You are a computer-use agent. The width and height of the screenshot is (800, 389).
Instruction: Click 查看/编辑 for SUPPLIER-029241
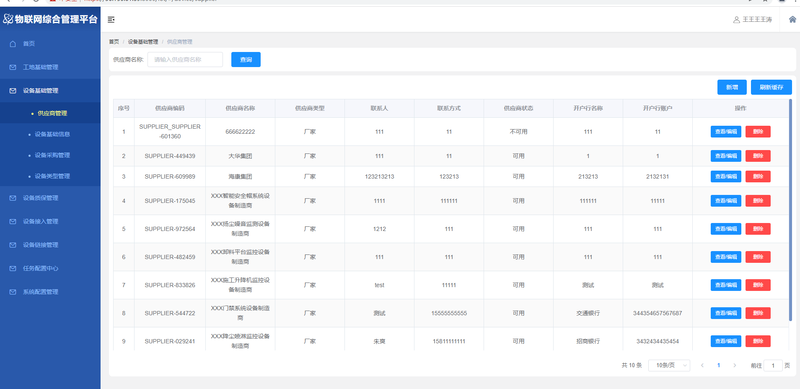(726, 341)
